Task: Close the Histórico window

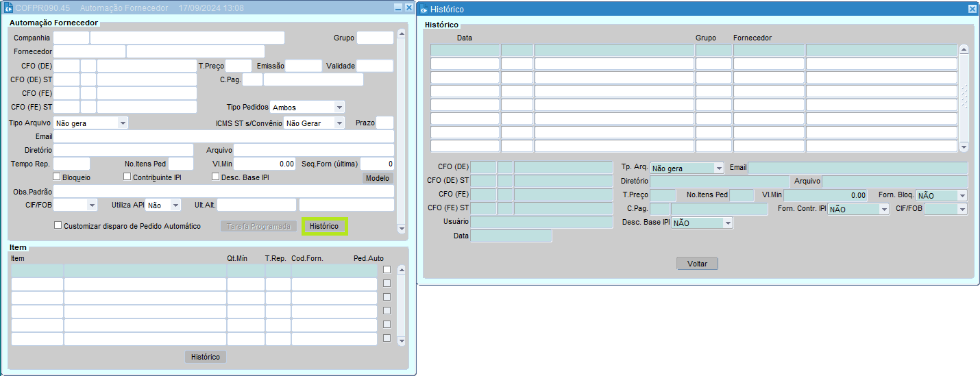Action: (x=972, y=9)
